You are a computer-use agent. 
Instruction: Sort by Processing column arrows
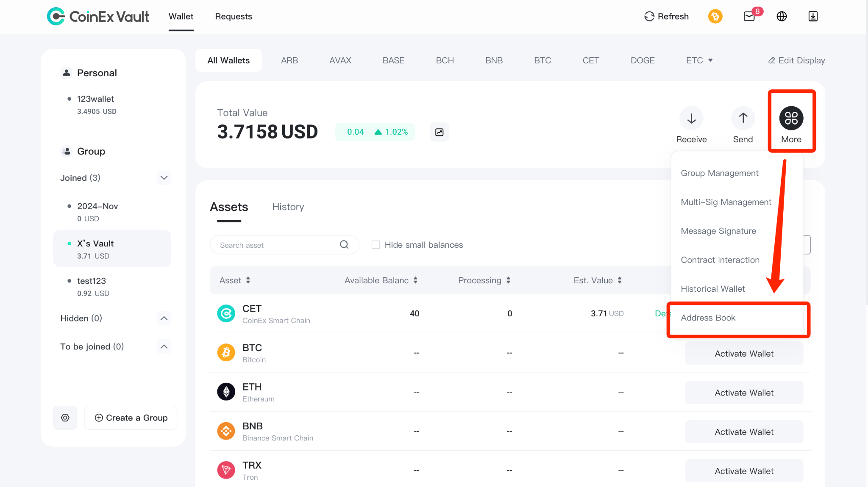pos(508,280)
